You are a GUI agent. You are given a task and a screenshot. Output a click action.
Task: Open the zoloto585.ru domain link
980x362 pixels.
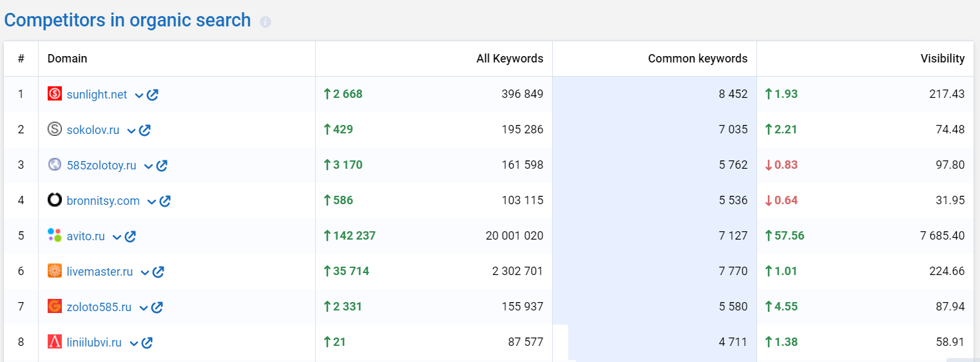(99, 307)
